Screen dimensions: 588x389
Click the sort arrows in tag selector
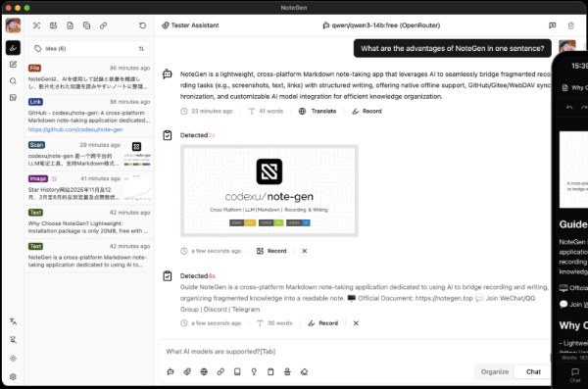[x=141, y=48]
